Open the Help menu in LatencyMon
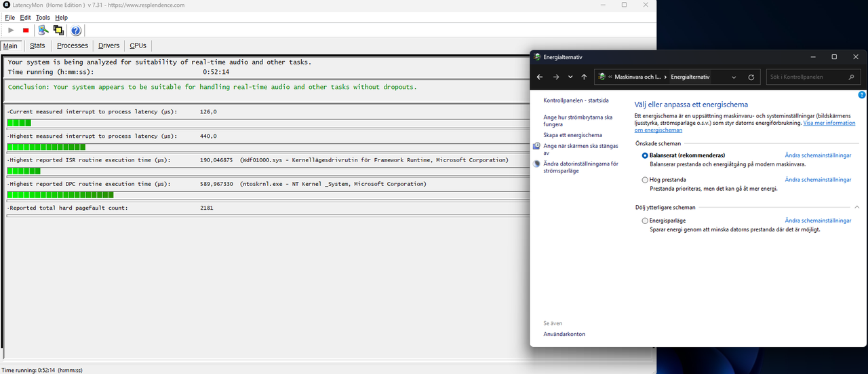Viewport: 868px width, 374px height. (x=61, y=18)
